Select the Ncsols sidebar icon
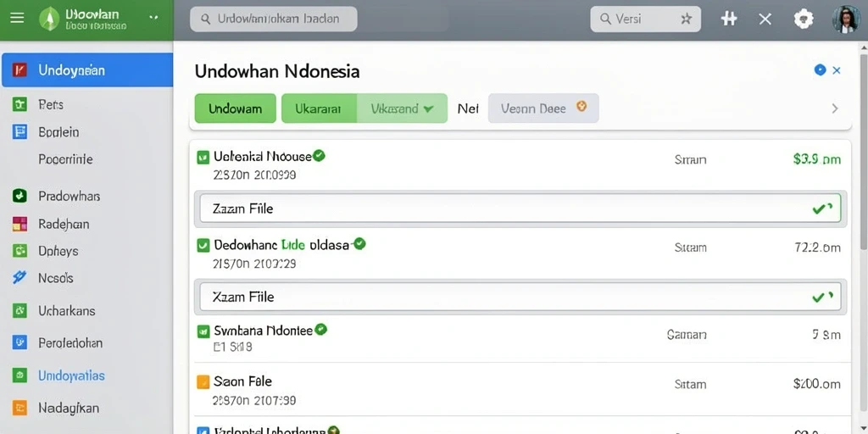 (19, 277)
